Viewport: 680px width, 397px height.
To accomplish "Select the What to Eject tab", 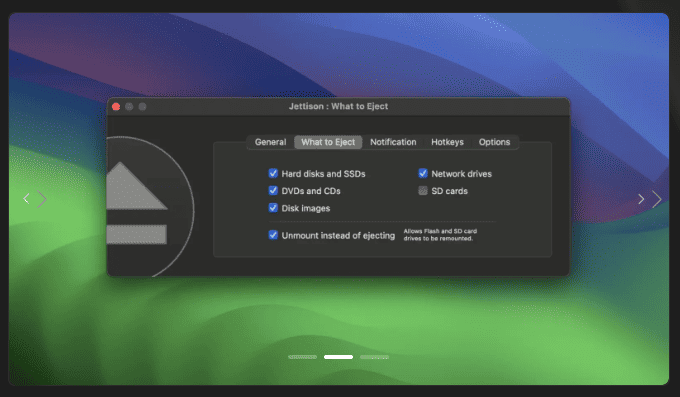I will point(328,142).
